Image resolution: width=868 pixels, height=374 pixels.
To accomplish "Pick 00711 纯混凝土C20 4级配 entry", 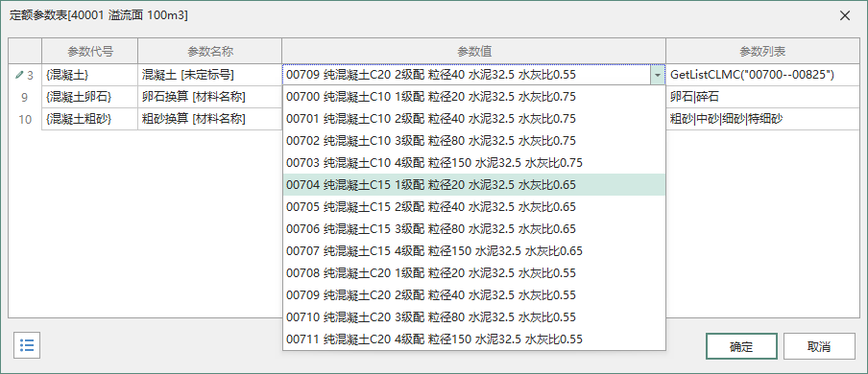I will pos(474,339).
